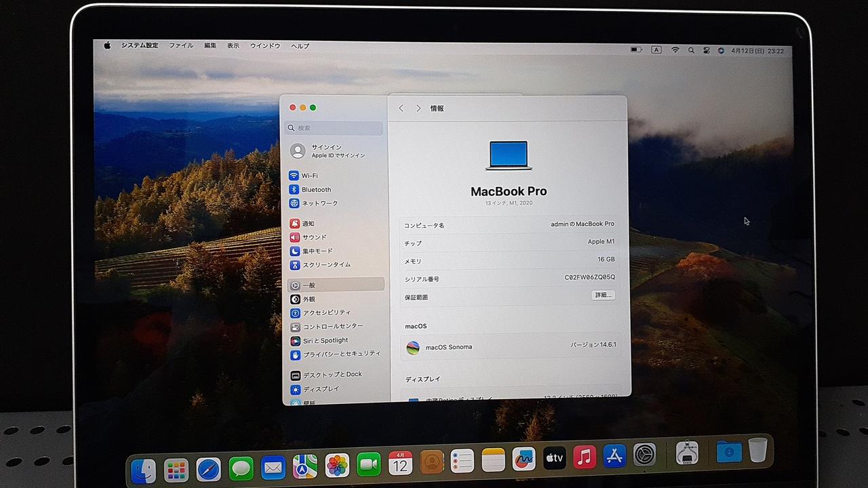Open Siri と Spotlight settings
The width and height of the screenshot is (868, 488).
tap(324, 340)
